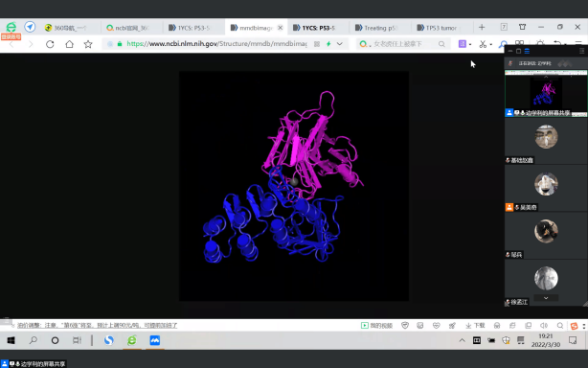Open the 下载 downloads button

pos(475,325)
